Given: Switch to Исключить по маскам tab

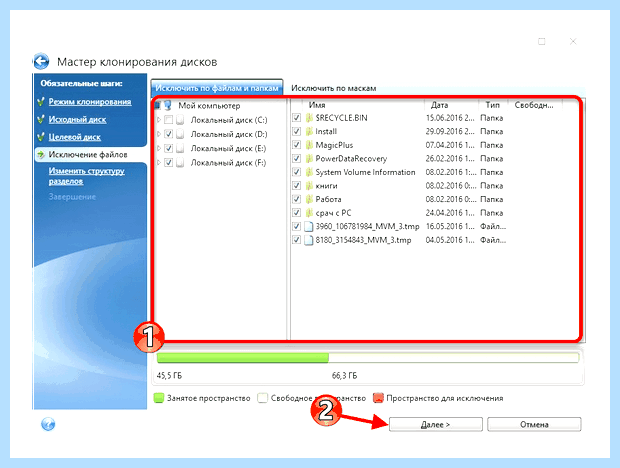Looking at the screenshot, I should (x=333, y=88).
